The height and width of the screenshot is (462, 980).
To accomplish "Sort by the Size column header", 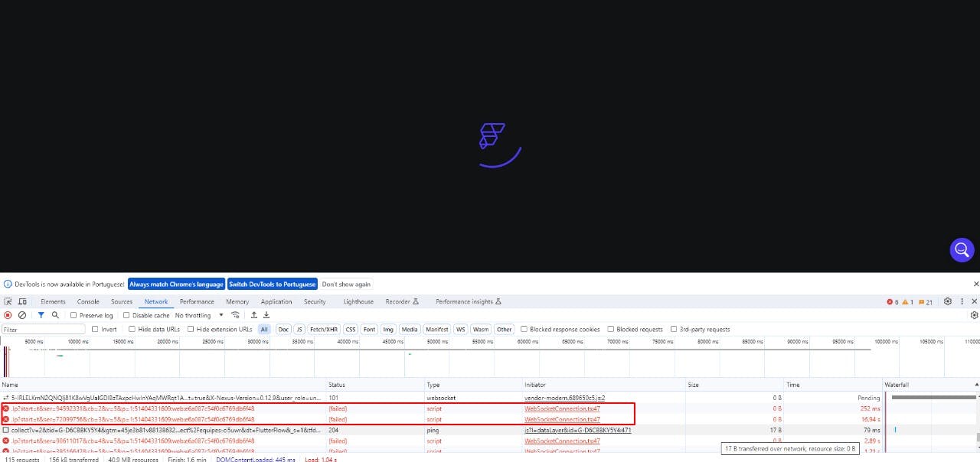I will point(735,385).
